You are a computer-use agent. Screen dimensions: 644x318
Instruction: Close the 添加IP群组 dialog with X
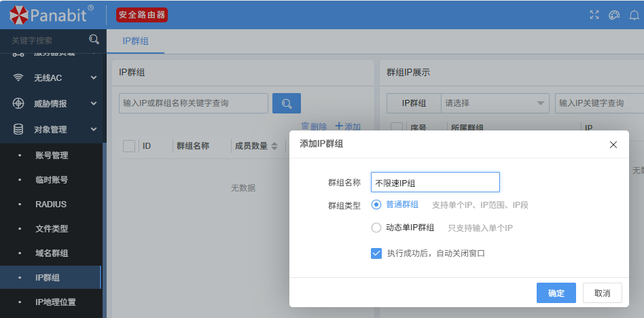613,144
